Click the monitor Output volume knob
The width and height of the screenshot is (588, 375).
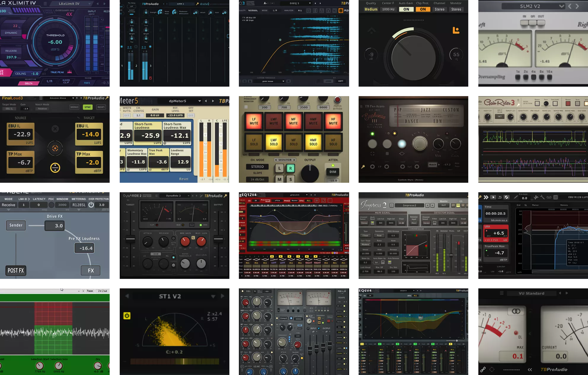[310, 173]
